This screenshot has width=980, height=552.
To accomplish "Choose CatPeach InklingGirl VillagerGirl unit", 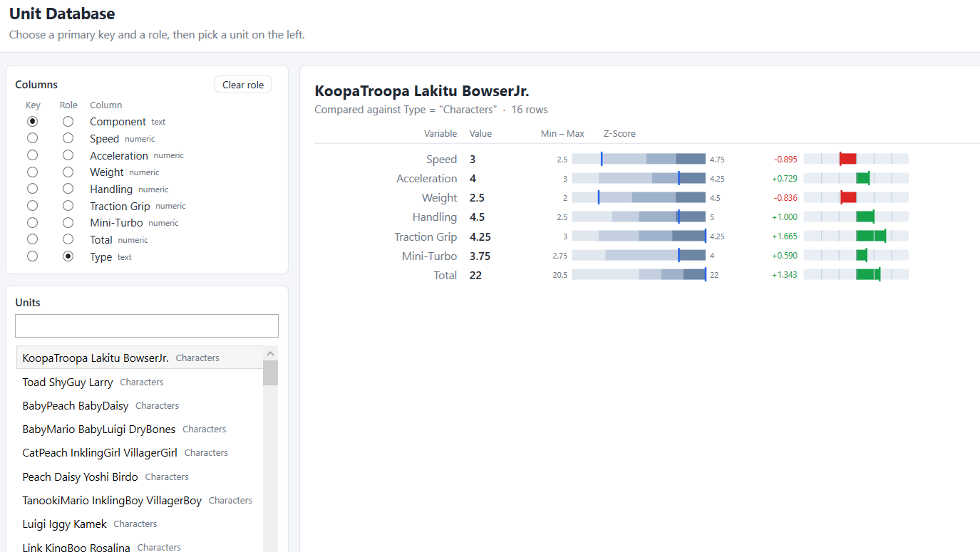I will pos(140,452).
